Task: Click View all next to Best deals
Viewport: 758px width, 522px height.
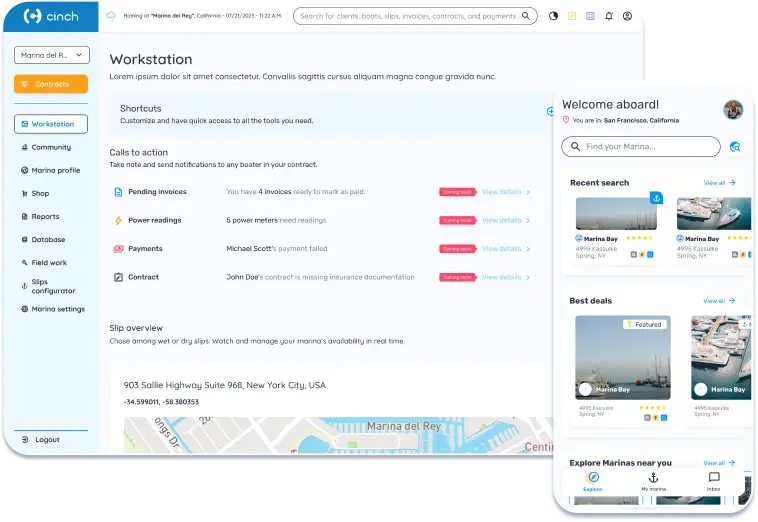Action: (x=719, y=301)
